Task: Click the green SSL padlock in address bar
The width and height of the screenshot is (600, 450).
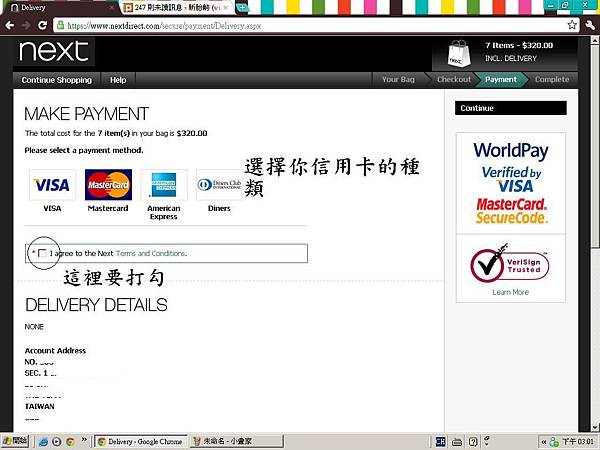Action: pyautogui.click(x=60, y=25)
